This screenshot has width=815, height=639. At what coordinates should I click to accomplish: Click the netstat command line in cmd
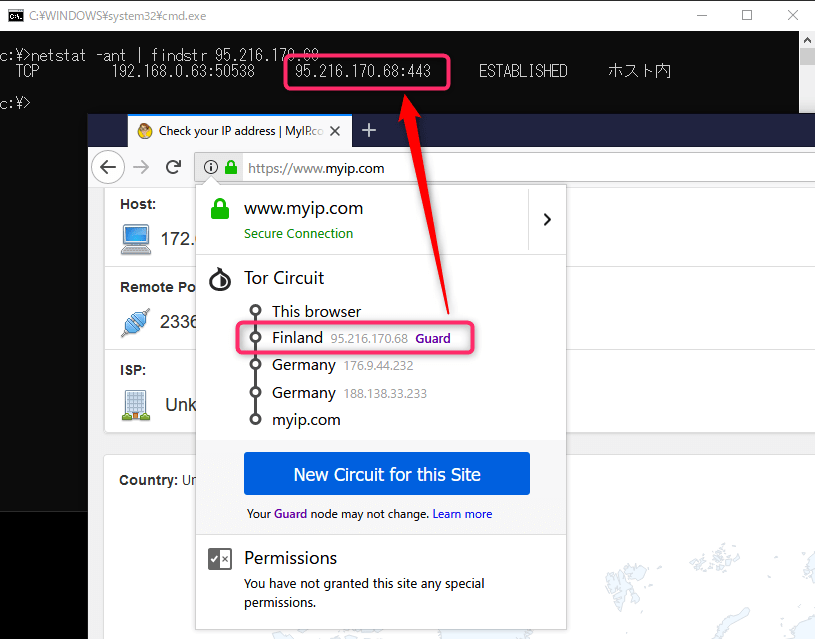click(x=159, y=55)
